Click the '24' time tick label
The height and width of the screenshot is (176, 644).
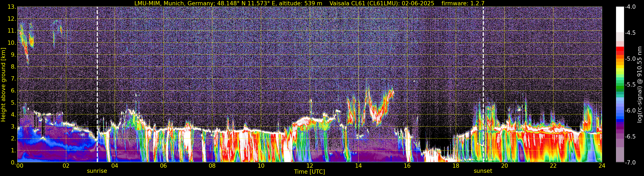(602, 166)
